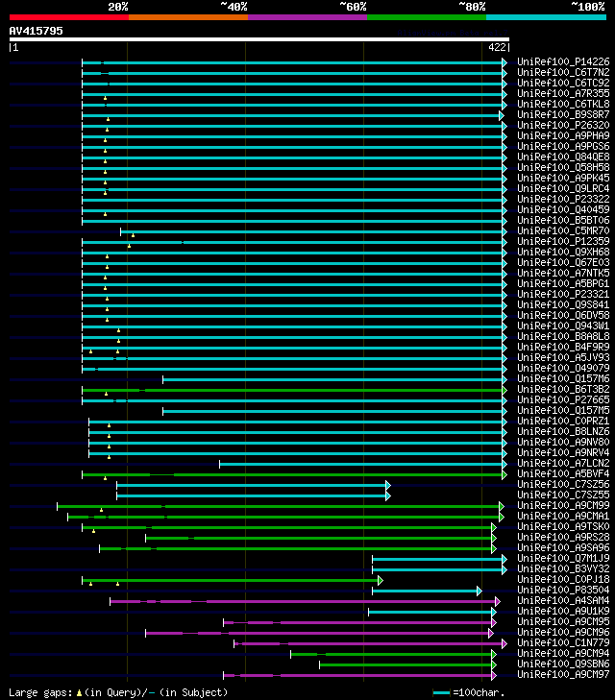Click the purple alignment bar of UniRef100_A9CM96

click(x=319, y=633)
